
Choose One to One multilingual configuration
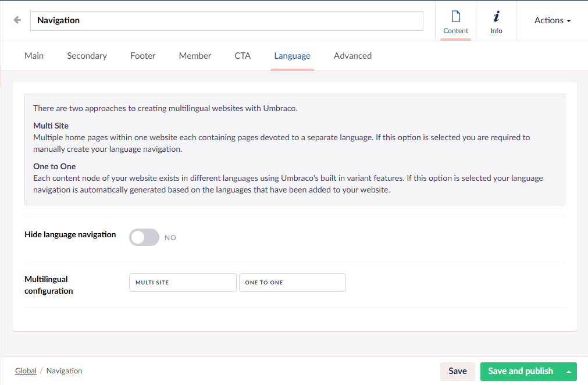[x=292, y=283]
